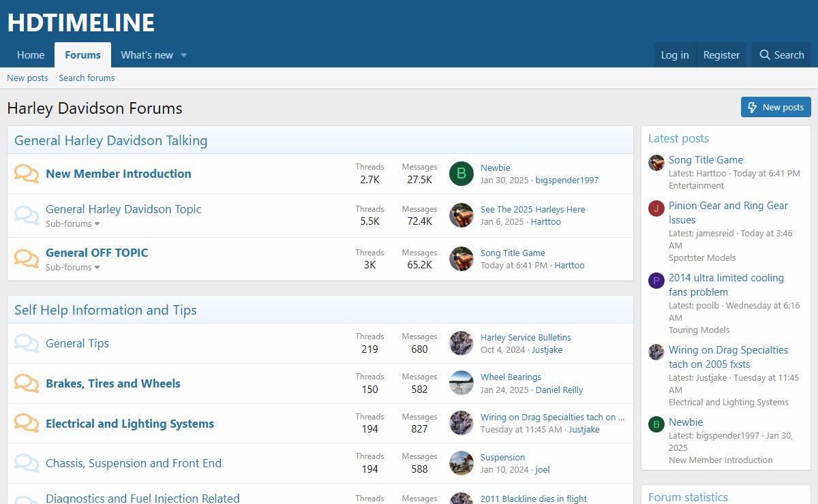Click the General Harley Davidson Topic bubble icon
The width and height of the screenshot is (818, 504).
pos(27,216)
